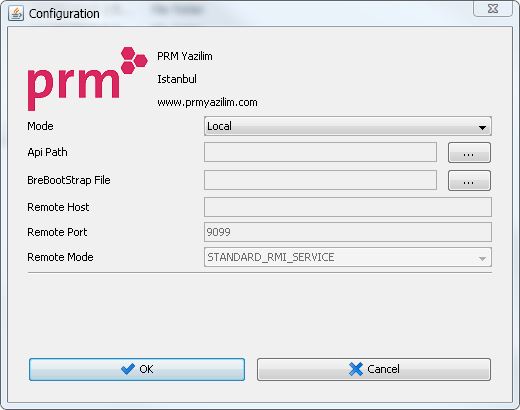The width and height of the screenshot is (520, 410).
Task: Click the Remote Mode dropdown arrow
Action: (x=482, y=259)
